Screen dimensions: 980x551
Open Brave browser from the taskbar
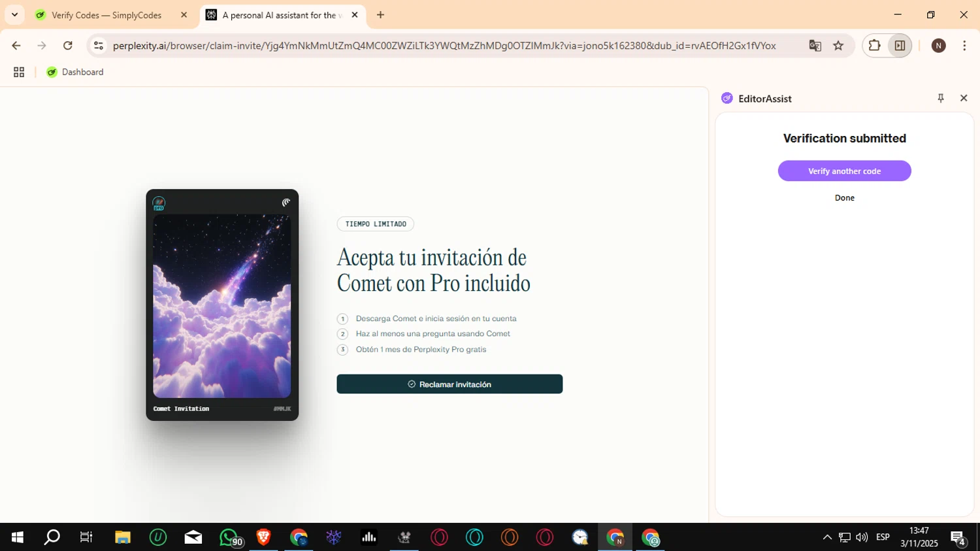264,537
